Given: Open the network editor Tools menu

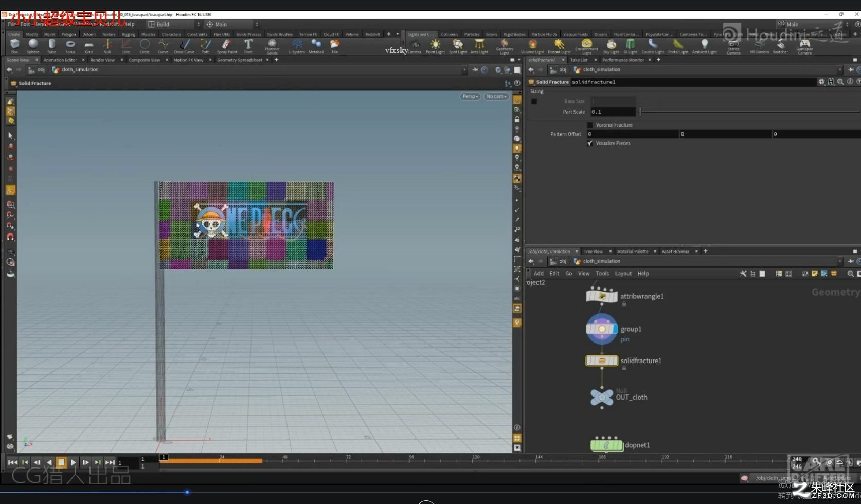Looking at the screenshot, I should point(602,274).
